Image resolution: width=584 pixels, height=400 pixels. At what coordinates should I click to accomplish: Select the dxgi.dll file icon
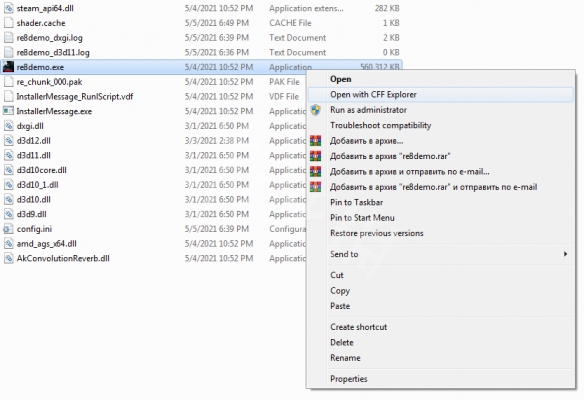[x=8, y=126]
